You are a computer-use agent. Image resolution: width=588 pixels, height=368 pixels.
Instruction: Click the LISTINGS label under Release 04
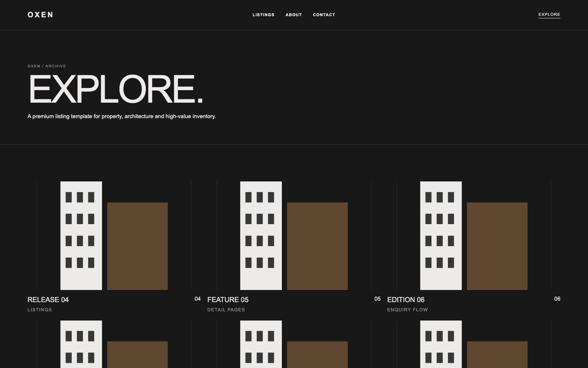(x=40, y=310)
